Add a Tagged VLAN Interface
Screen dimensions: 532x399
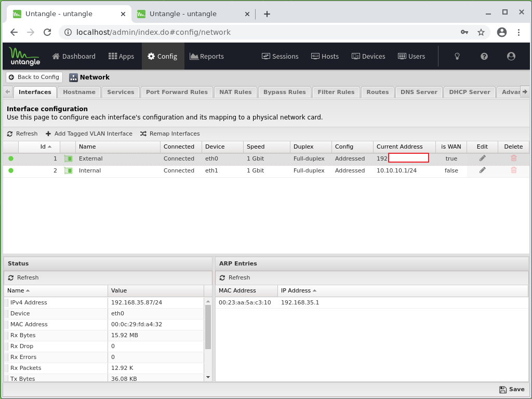pyautogui.click(x=89, y=134)
